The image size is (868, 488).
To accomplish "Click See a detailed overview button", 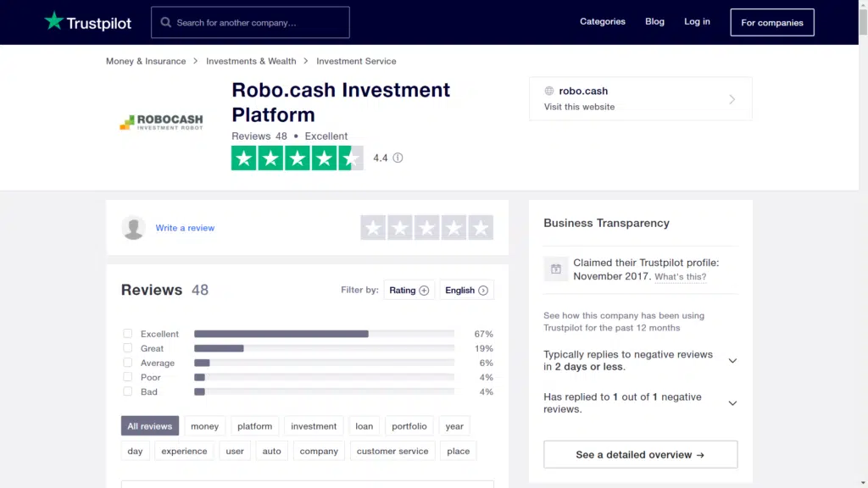I will point(641,455).
